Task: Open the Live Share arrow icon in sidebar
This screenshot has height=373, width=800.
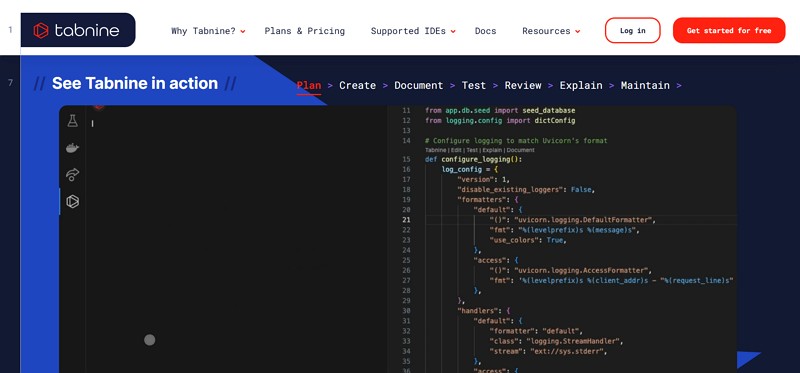Action: (72, 175)
